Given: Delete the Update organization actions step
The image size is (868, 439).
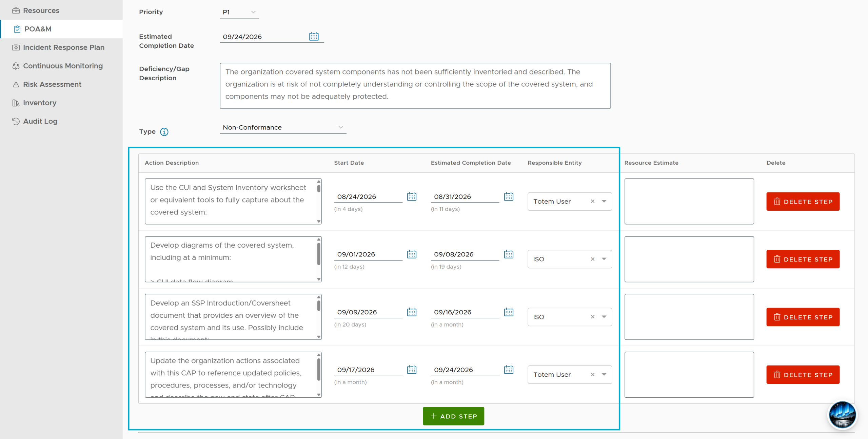Looking at the screenshot, I should 803,375.
